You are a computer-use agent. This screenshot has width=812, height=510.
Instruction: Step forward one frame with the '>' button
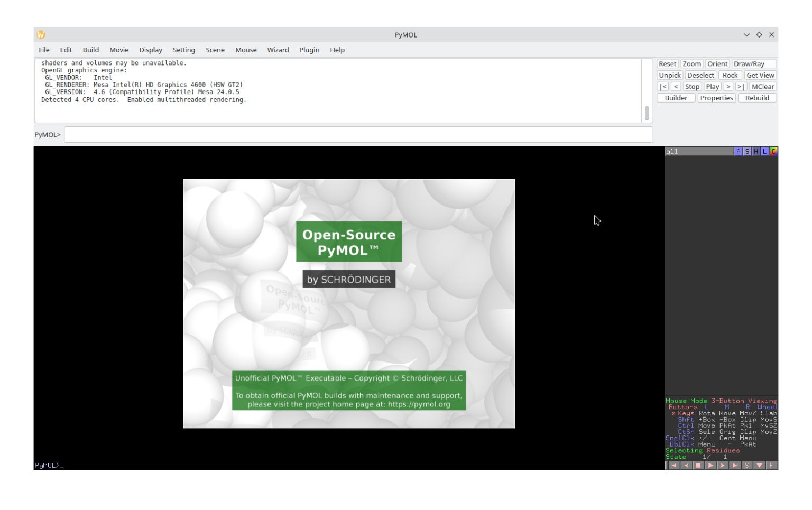pos(723,465)
